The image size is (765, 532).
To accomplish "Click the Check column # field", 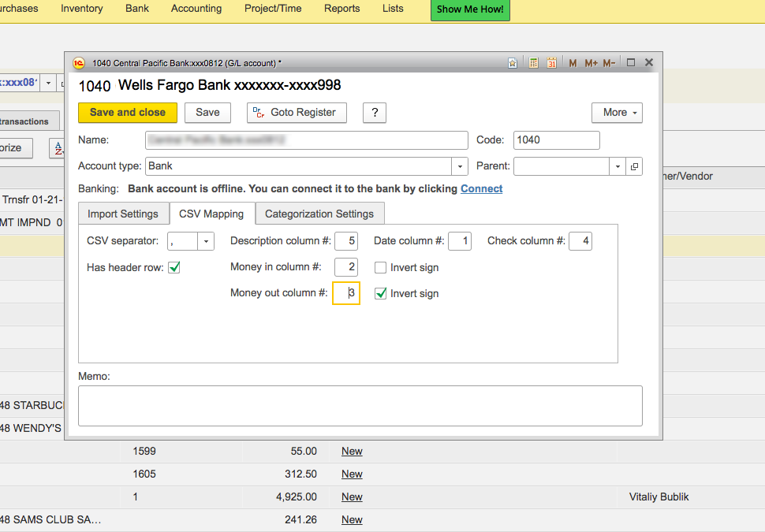I will (580, 241).
